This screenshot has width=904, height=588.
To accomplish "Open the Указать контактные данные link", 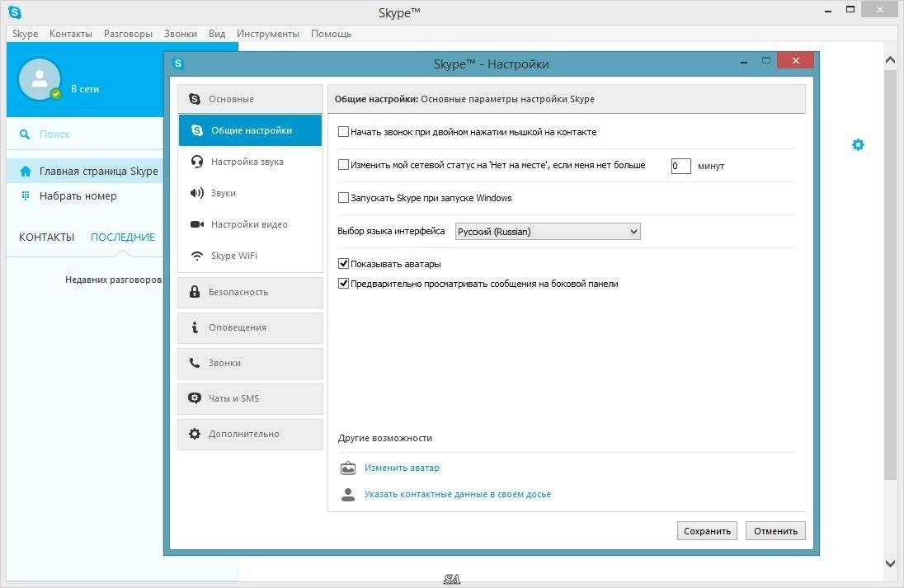I will click(x=458, y=495).
